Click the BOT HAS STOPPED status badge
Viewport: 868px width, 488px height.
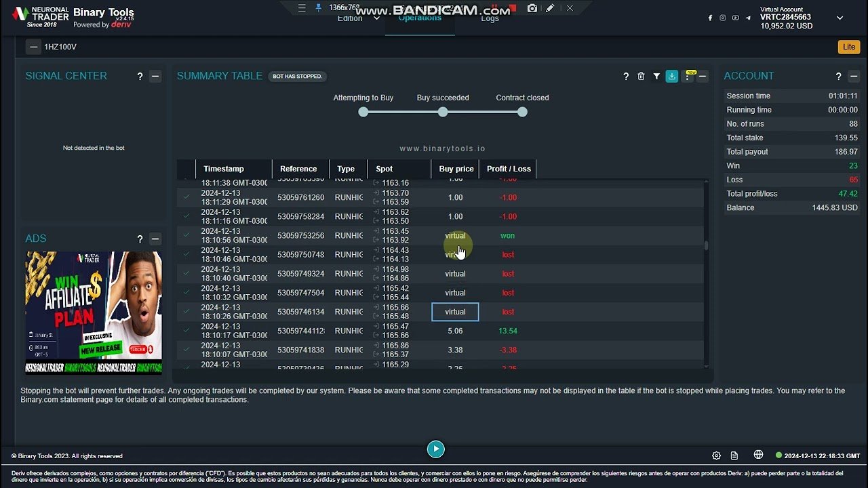(297, 77)
